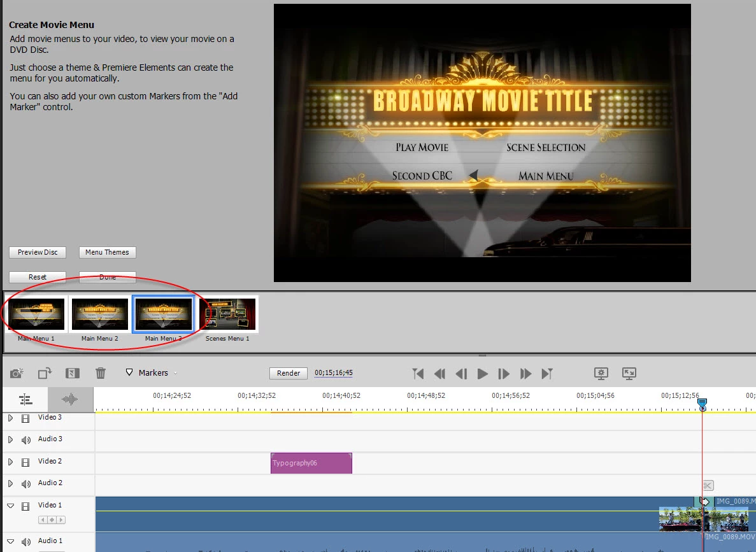
Task: Toggle Video 3 filmstrip visibility icon
Action: pyautogui.click(x=25, y=418)
